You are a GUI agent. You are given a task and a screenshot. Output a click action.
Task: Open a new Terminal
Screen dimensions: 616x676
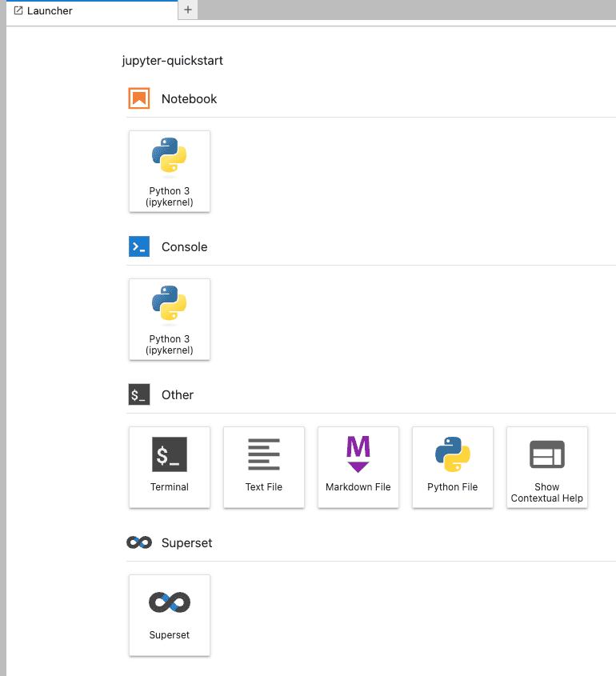(170, 467)
